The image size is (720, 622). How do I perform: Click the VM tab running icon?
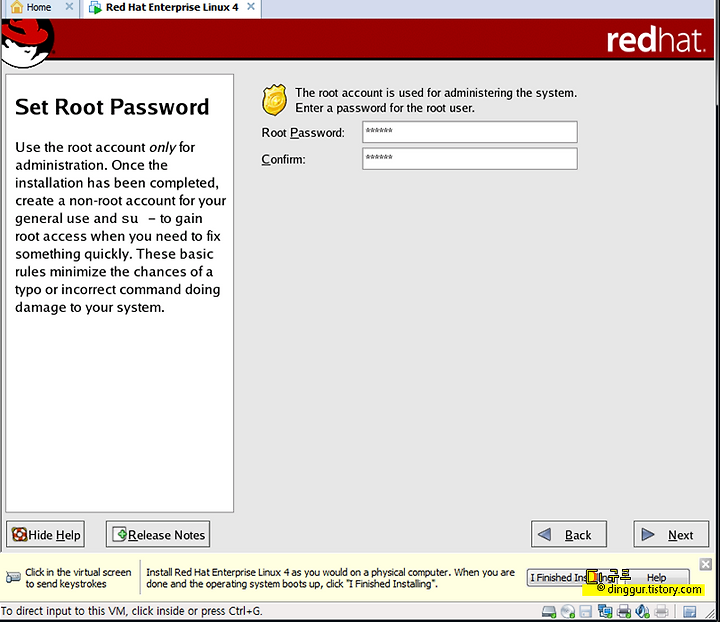click(x=95, y=8)
